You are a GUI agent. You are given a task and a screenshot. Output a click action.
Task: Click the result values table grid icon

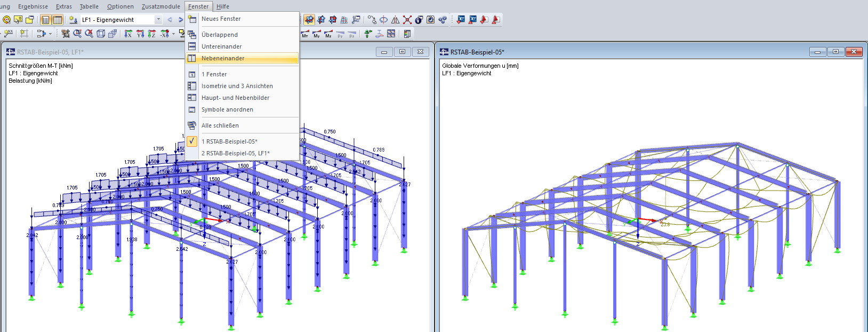[391, 34]
